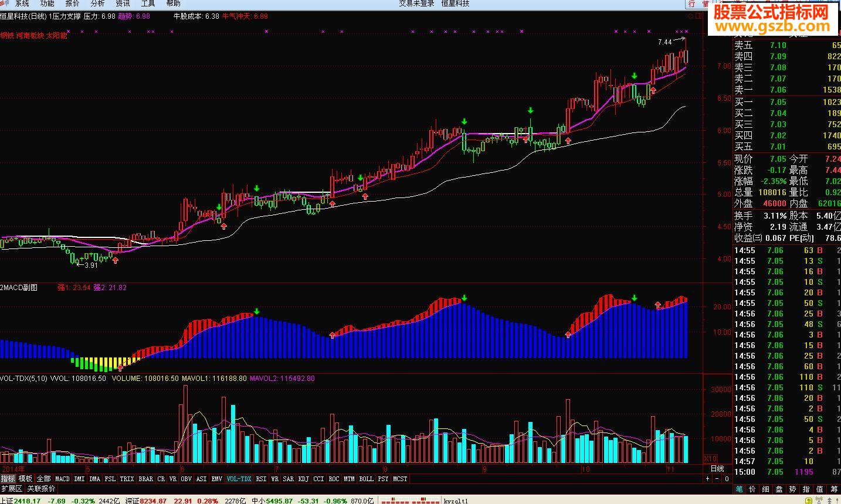Select the 指 index tab
The height and width of the screenshot is (504, 841).
[x=806, y=489]
